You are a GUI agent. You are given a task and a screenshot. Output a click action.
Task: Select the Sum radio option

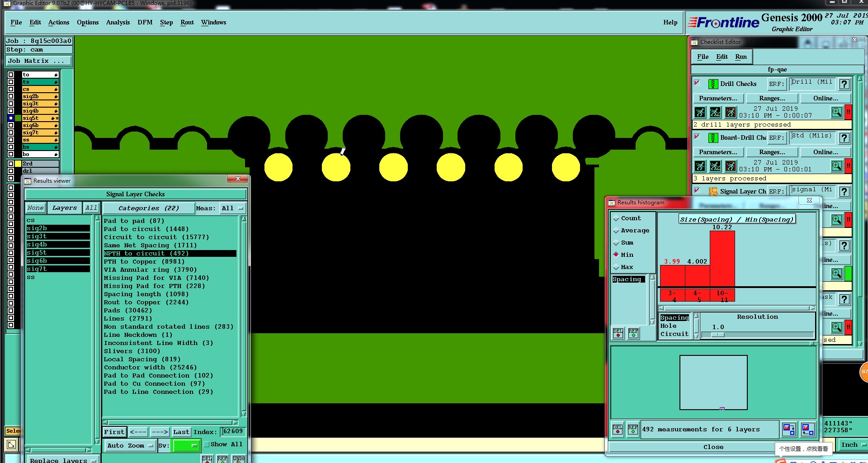point(616,243)
